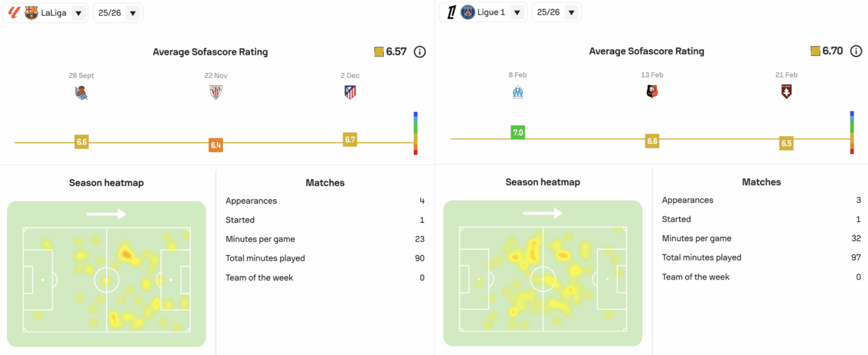Click the 6.4 rating badge from 22 Nov
The width and height of the screenshot is (868, 355).
pyautogui.click(x=216, y=145)
